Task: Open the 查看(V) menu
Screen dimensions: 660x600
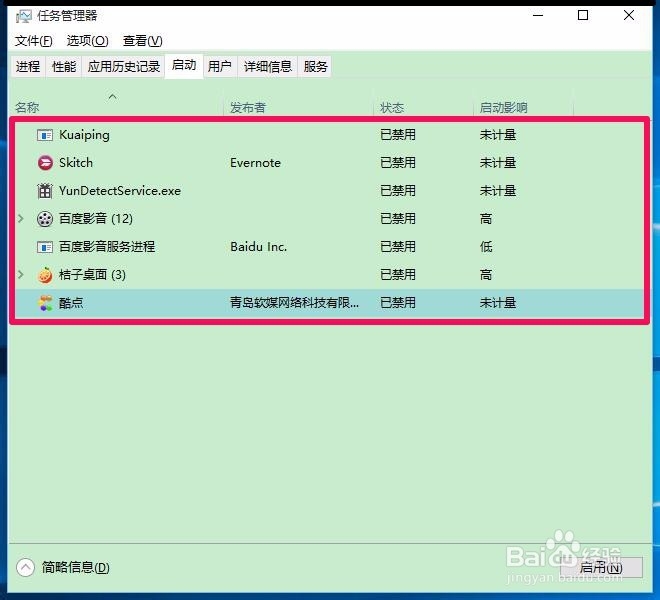Action: (x=143, y=41)
